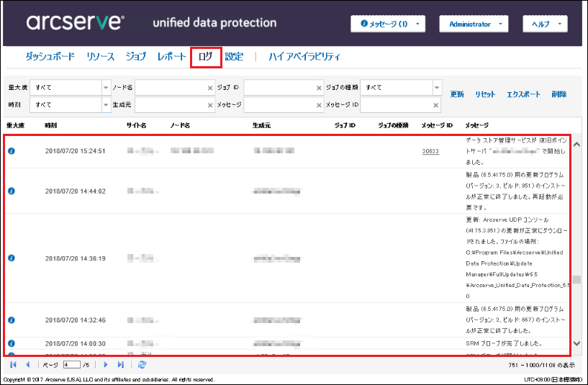Click the page number input box
Screen dimensions: 588x385
[72, 364]
